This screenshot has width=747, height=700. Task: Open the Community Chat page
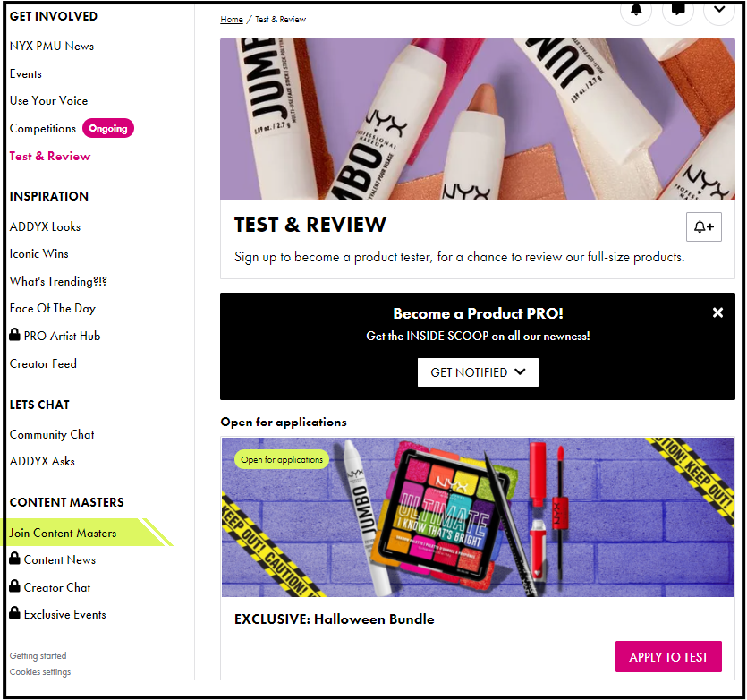pyautogui.click(x=52, y=434)
